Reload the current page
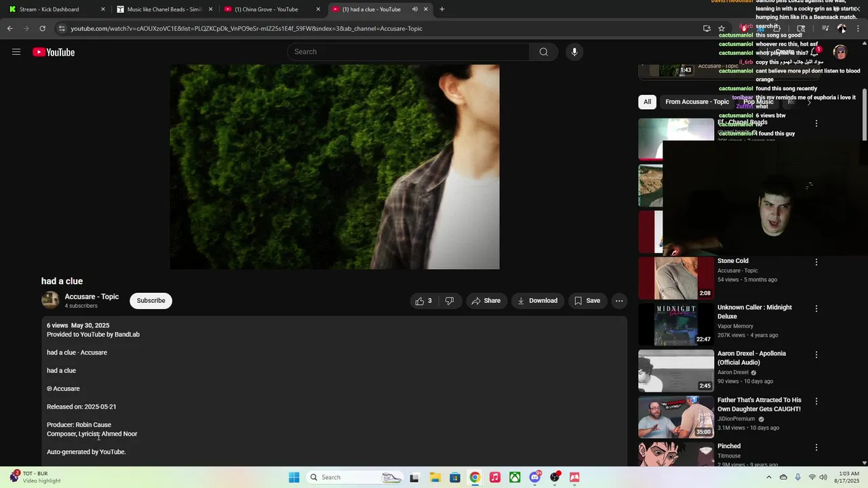Image resolution: width=868 pixels, height=488 pixels. [42, 28]
